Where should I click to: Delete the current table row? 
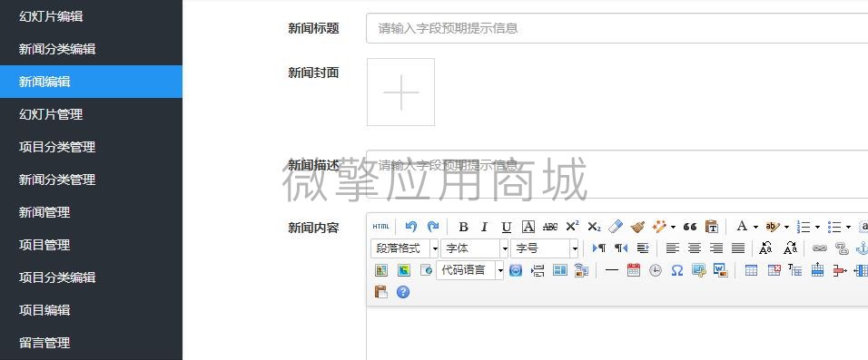[x=840, y=270]
